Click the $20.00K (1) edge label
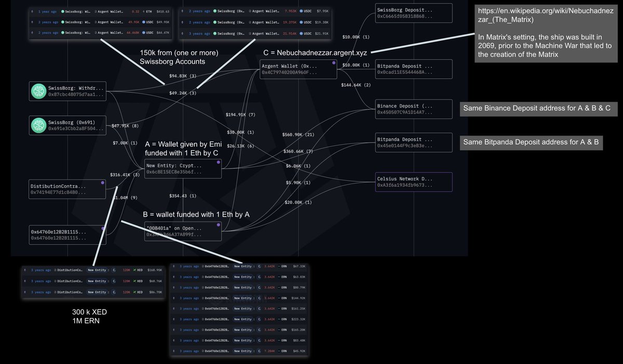Viewport: 623px width, 364px height. 299,202
